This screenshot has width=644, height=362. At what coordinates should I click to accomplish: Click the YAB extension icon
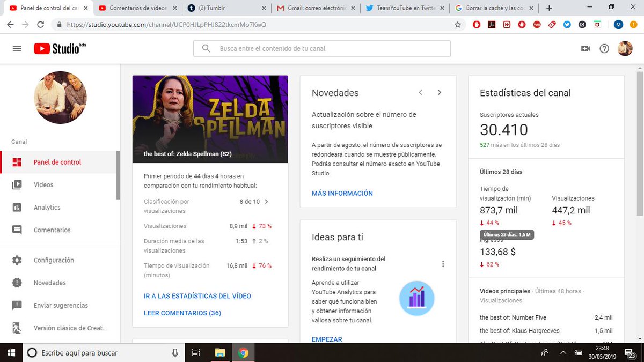pos(537,25)
